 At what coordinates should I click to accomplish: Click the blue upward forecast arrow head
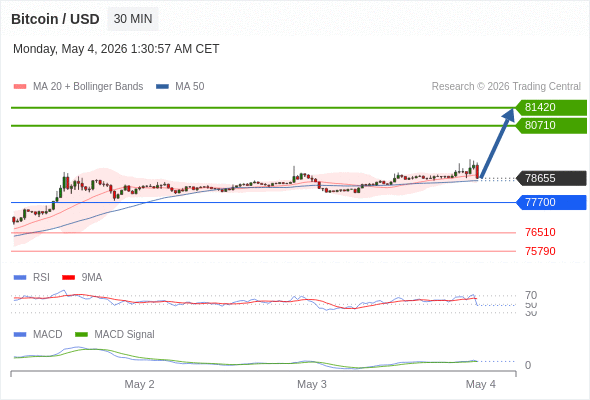click(x=509, y=115)
